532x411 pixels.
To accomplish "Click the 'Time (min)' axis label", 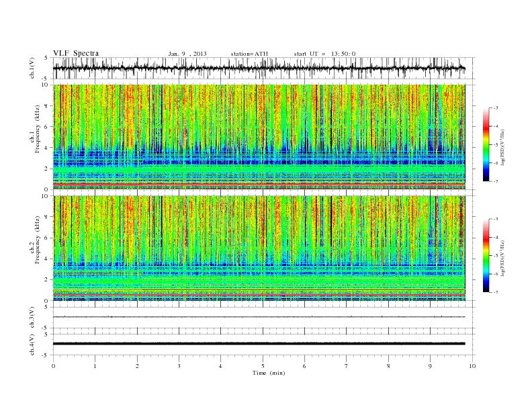I will pos(269,373).
